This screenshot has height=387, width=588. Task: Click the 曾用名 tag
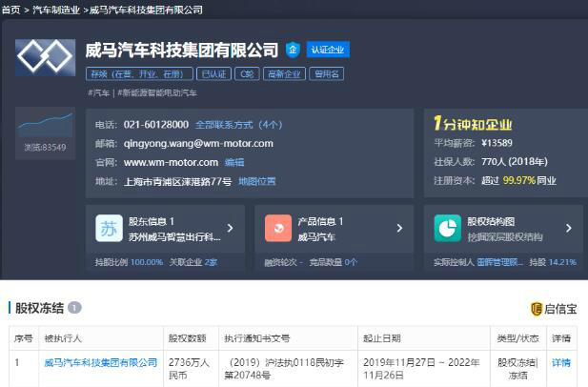tap(326, 74)
